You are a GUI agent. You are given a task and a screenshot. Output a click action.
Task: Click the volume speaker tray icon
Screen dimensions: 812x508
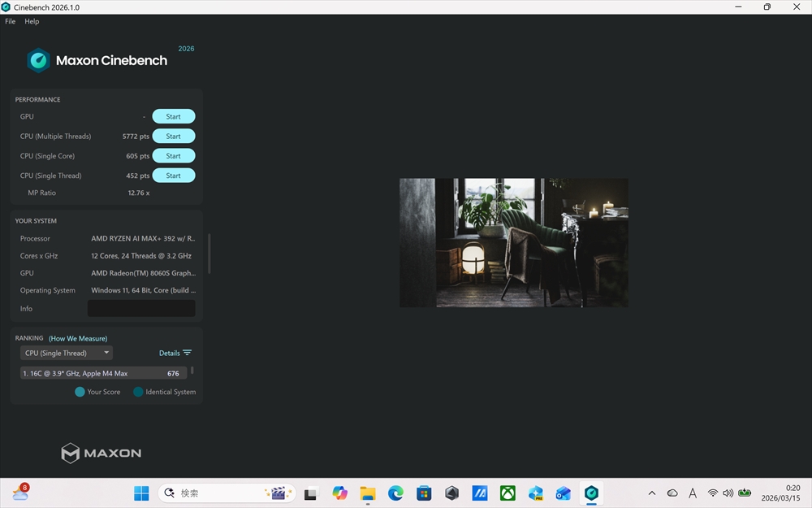(x=728, y=493)
